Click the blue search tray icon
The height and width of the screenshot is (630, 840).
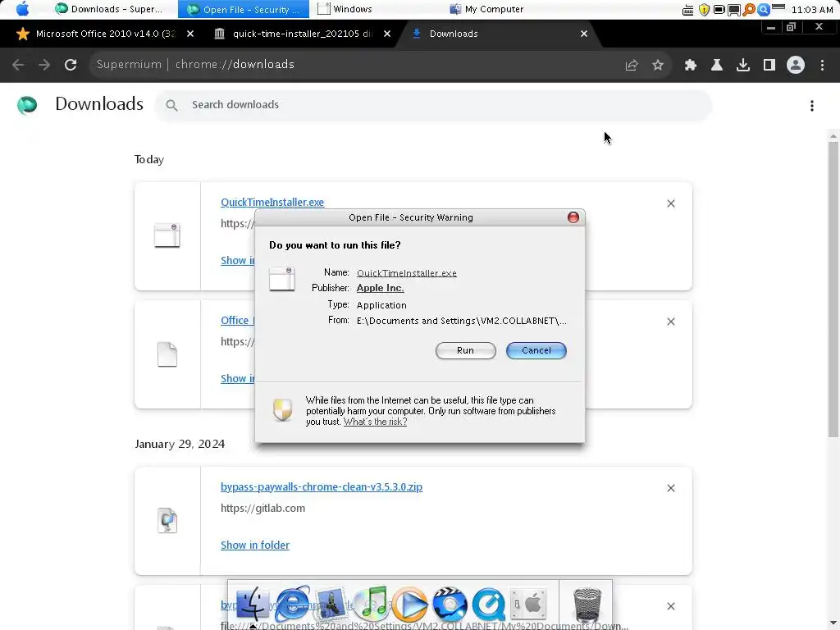tap(764, 10)
